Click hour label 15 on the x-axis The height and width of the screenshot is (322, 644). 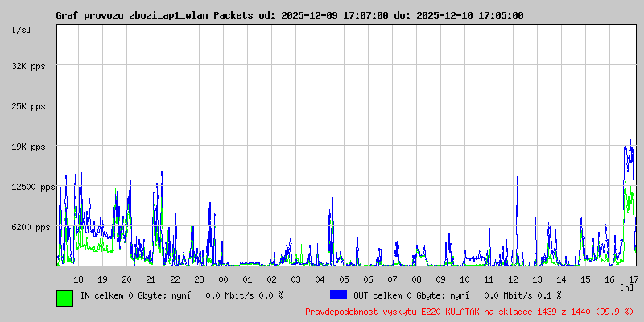tap(586, 279)
